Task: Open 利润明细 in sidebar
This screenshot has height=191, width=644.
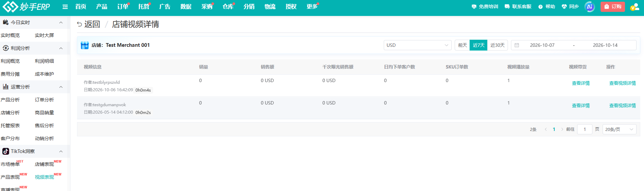Action: 44,61
